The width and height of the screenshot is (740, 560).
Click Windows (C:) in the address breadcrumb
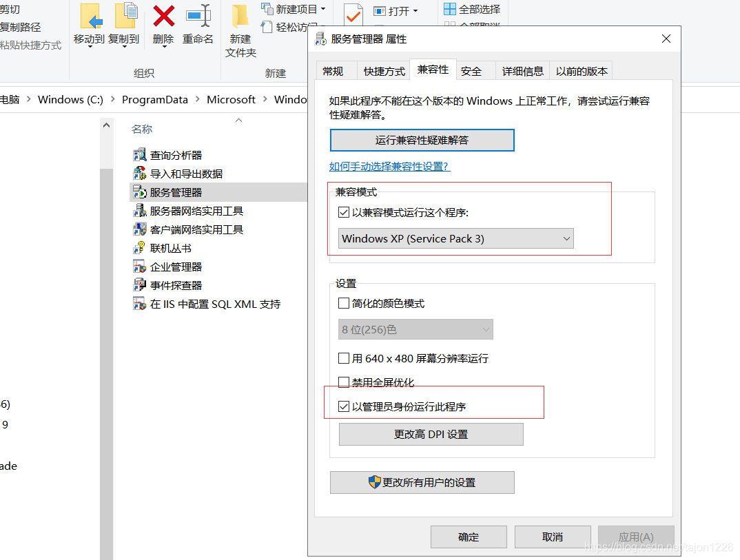(70, 100)
